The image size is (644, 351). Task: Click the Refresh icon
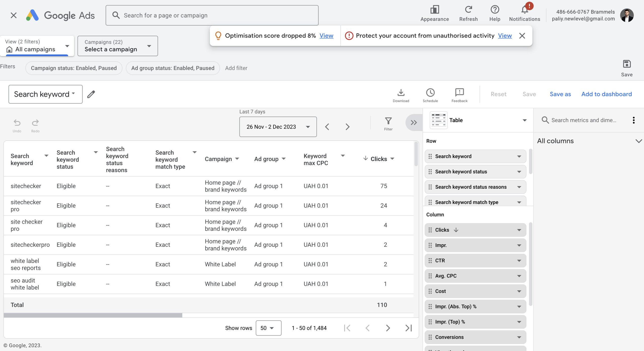click(x=468, y=10)
